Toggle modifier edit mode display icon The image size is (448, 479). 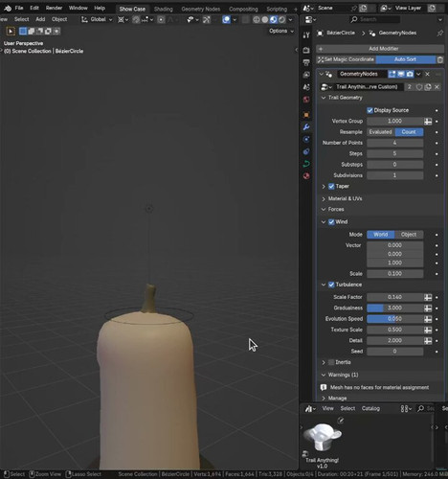(392, 74)
